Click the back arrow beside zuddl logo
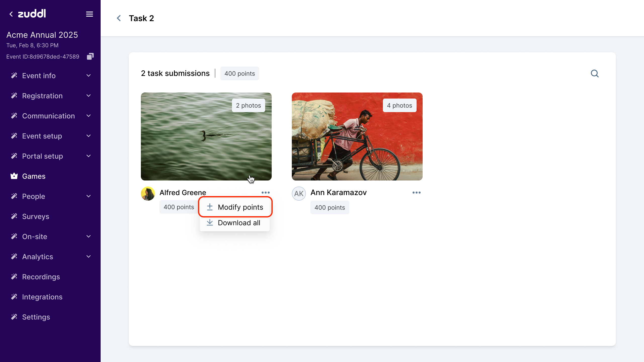 [x=11, y=14]
